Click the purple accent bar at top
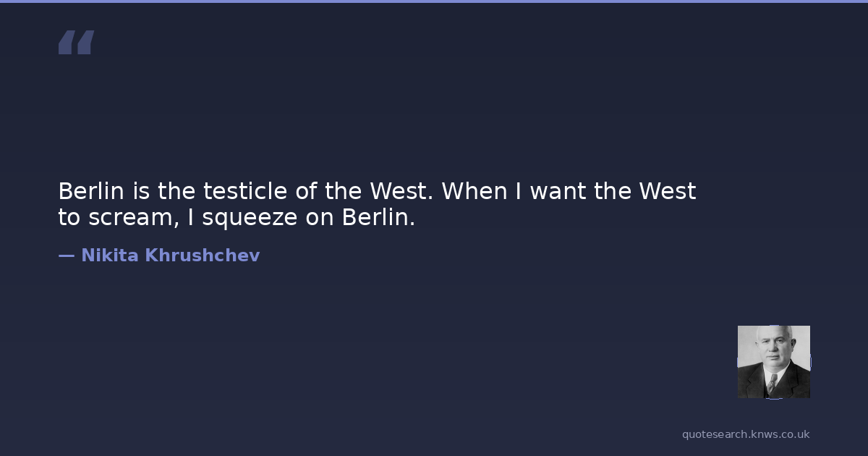868x456 pixels. pos(434,1)
